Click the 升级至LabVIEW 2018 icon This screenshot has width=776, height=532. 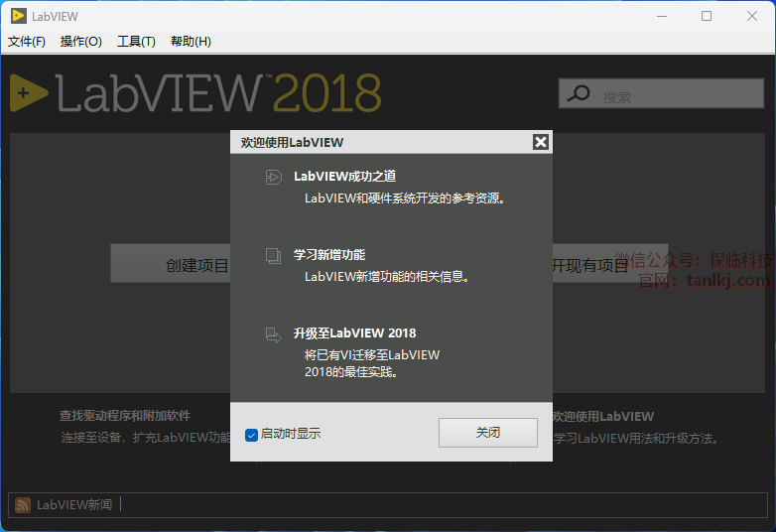(x=273, y=334)
